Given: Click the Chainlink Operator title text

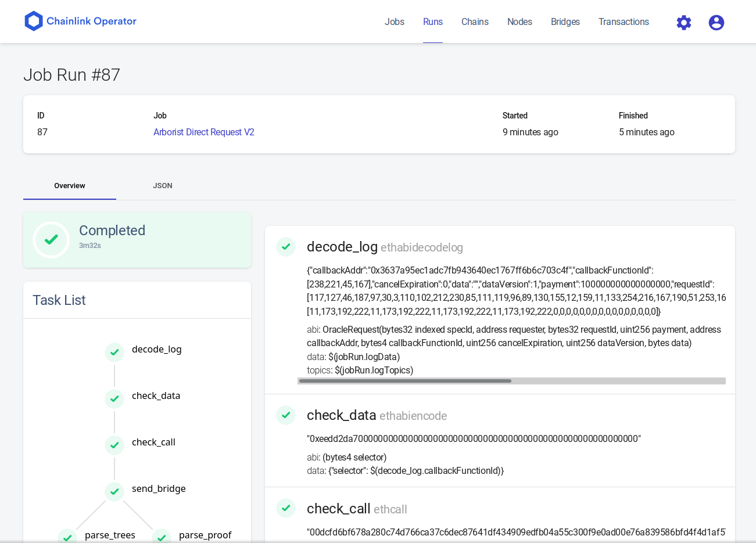Looking at the screenshot, I should (x=91, y=21).
